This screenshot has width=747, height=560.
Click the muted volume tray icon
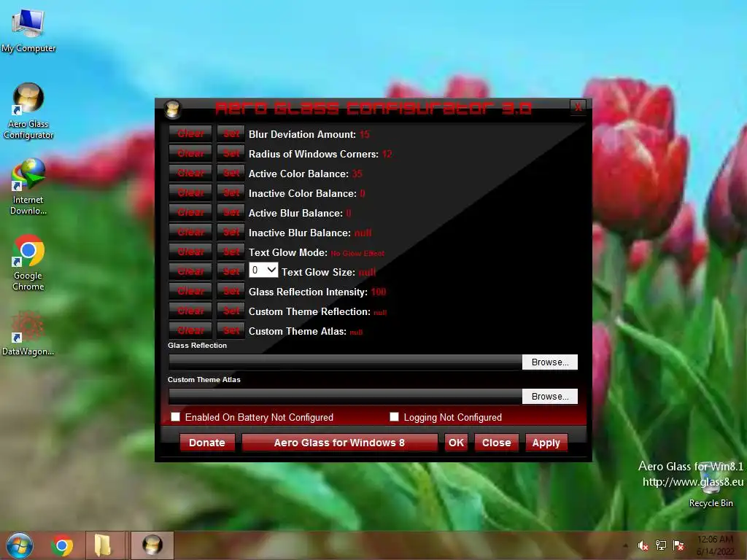pos(643,545)
